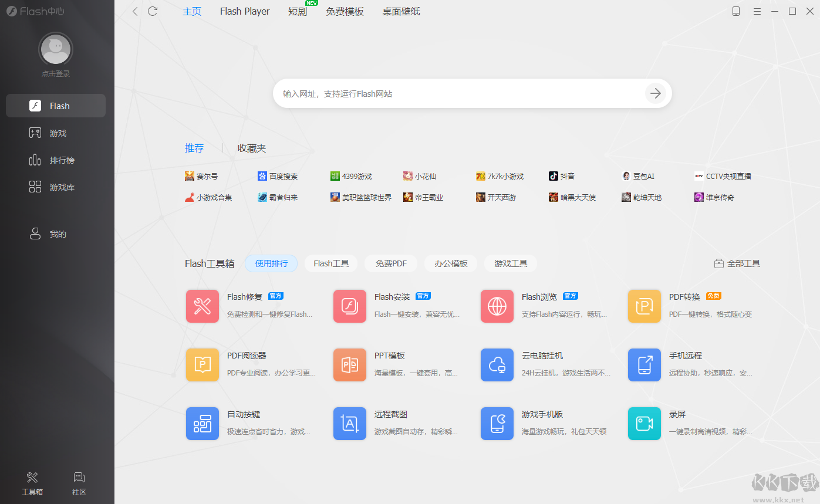Screen dimensions: 820x504
Task: Click the refresh icon in top bar
Action: (153, 11)
